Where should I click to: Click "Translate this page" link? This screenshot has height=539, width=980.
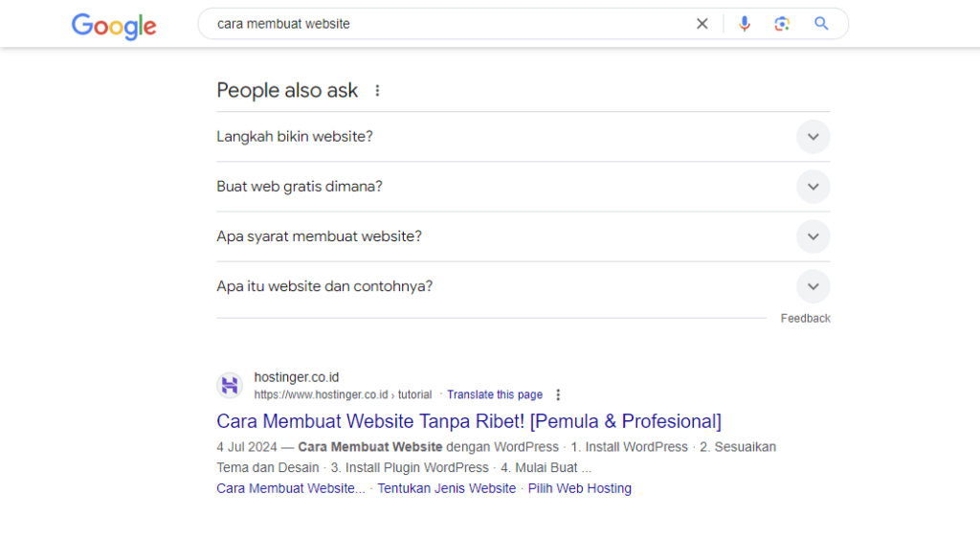(x=495, y=394)
